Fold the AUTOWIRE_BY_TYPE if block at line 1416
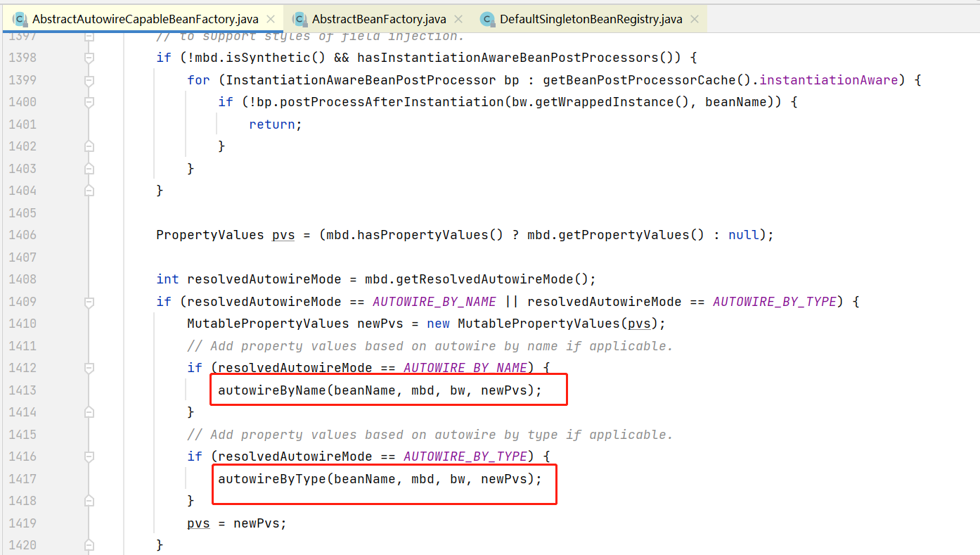 point(89,457)
